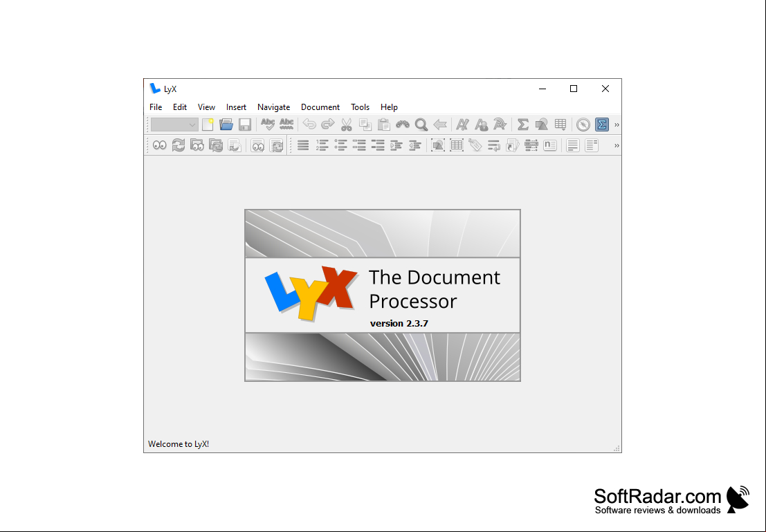The image size is (766, 532).
Task: Open the Help menu
Action: coord(389,107)
